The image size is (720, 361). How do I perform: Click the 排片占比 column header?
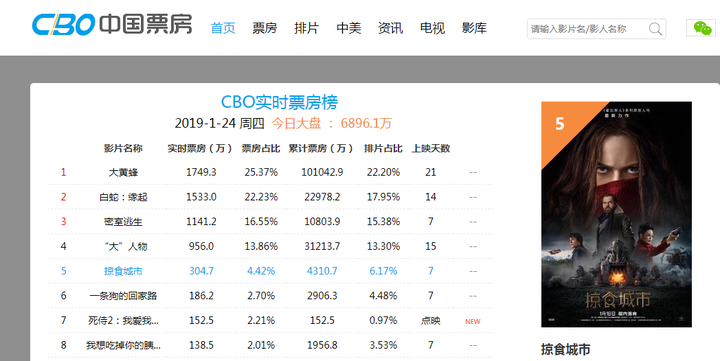point(383,148)
